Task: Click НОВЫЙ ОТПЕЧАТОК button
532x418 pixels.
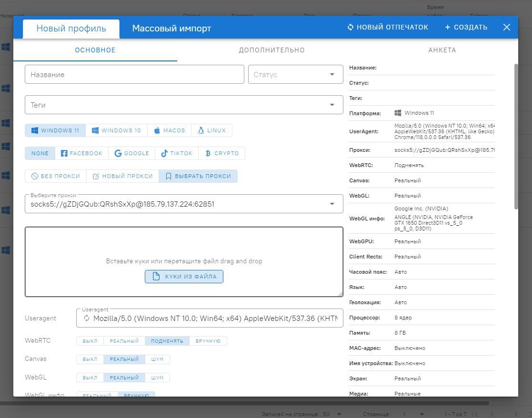Action: coord(388,27)
